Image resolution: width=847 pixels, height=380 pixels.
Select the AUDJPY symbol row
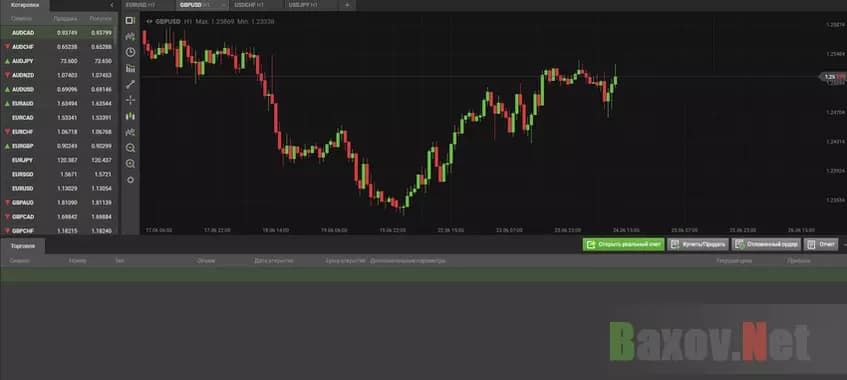tap(57, 61)
